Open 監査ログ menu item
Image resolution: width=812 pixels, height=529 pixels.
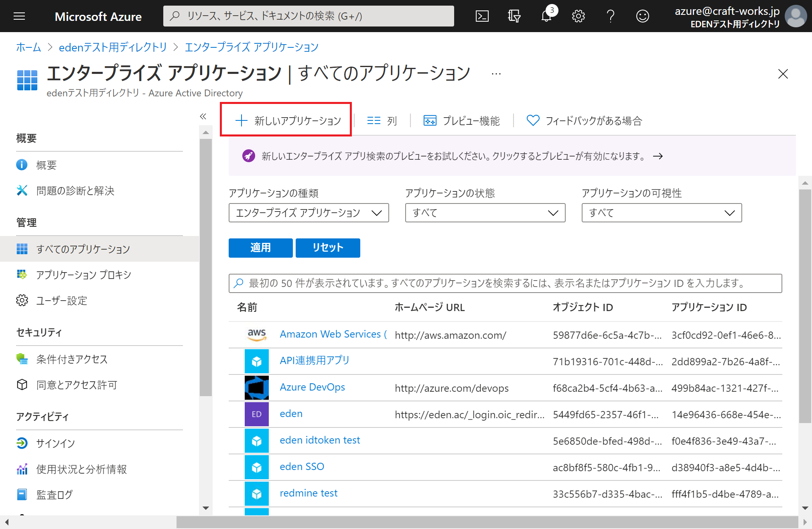(99, 494)
